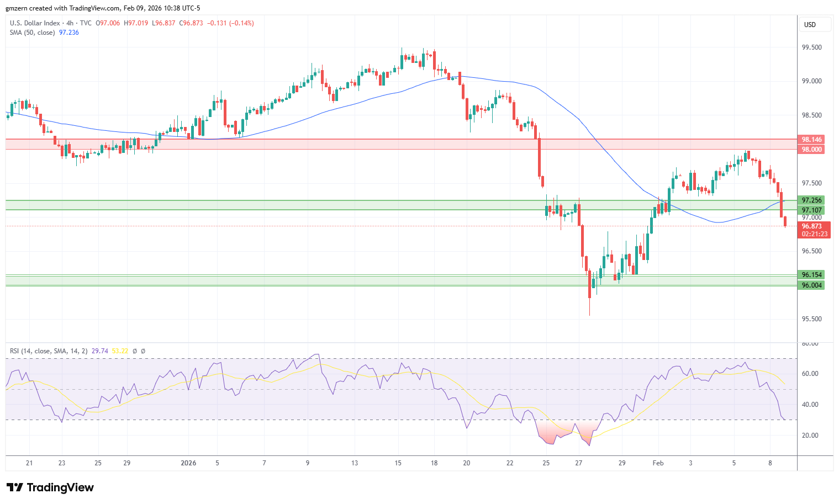Click the high price value H97.019
The image size is (839, 504).
136,23
